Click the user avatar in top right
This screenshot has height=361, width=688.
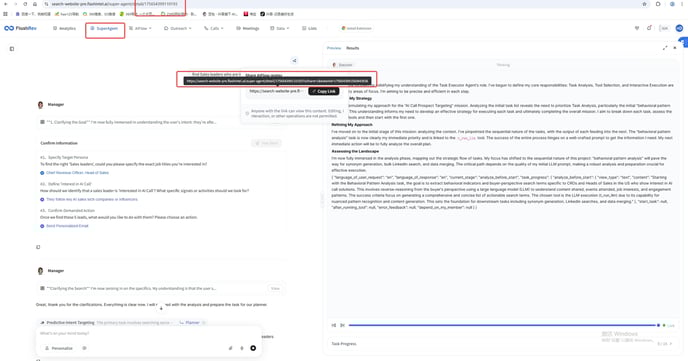point(679,28)
